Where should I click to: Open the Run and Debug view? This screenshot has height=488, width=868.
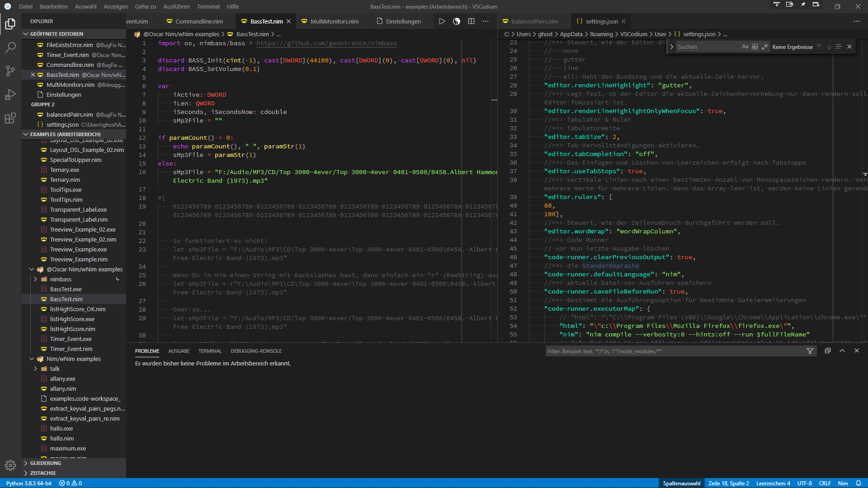10,95
